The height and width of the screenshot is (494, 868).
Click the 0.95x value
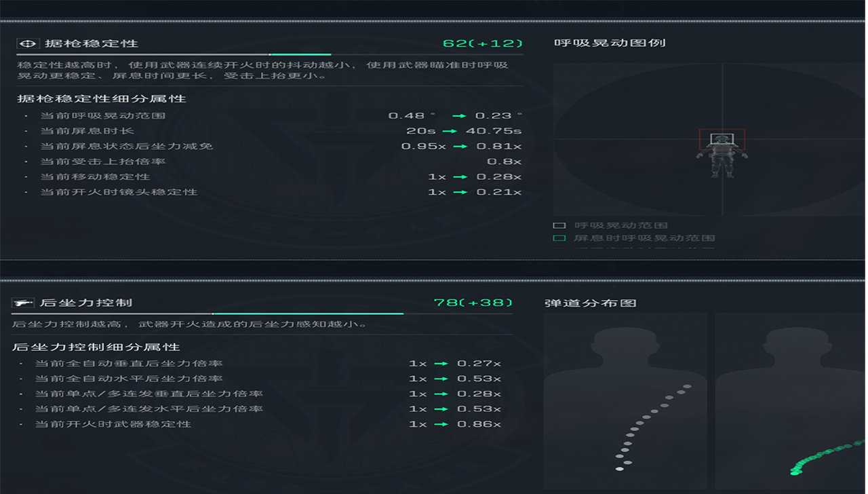point(423,147)
